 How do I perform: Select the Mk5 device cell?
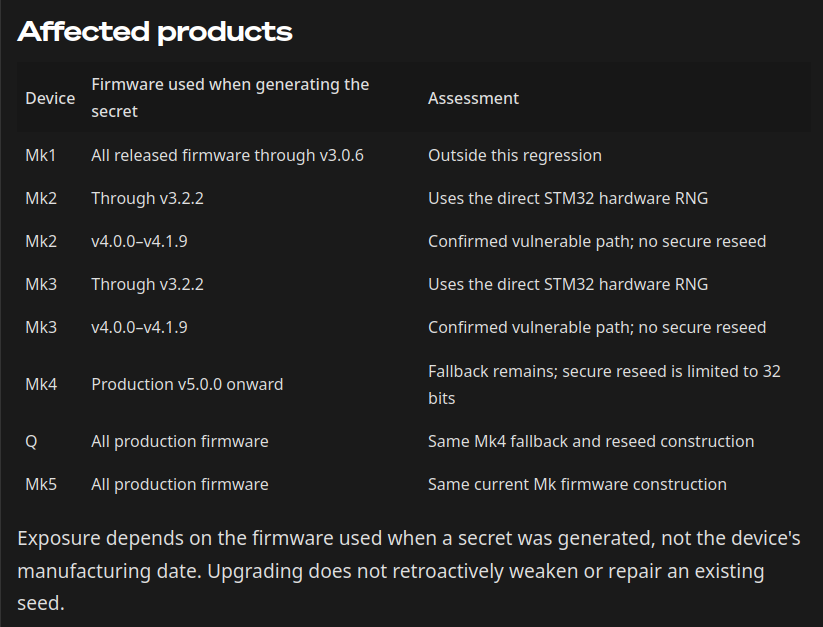(x=41, y=484)
